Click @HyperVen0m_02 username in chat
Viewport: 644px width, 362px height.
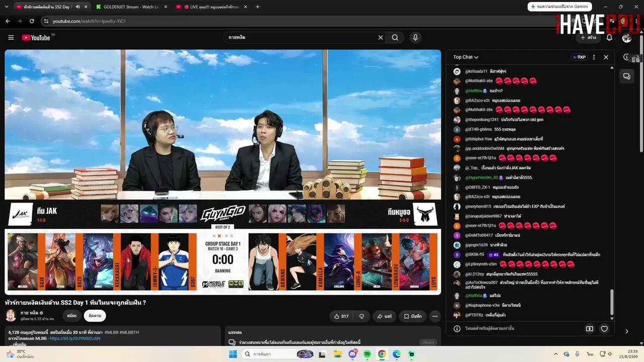(481, 177)
